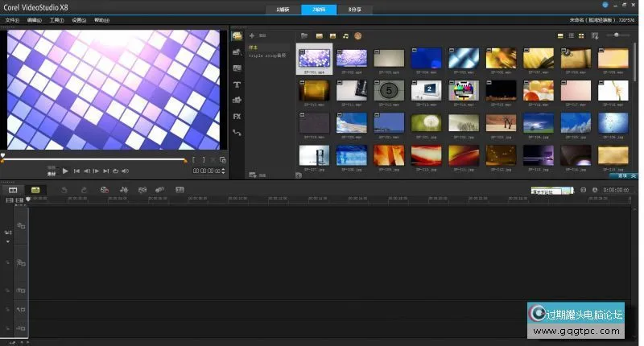The height and width of the screenshot is (346, 644).
Task: Select the countdown number 5 thumbnail
Action: 389,90
